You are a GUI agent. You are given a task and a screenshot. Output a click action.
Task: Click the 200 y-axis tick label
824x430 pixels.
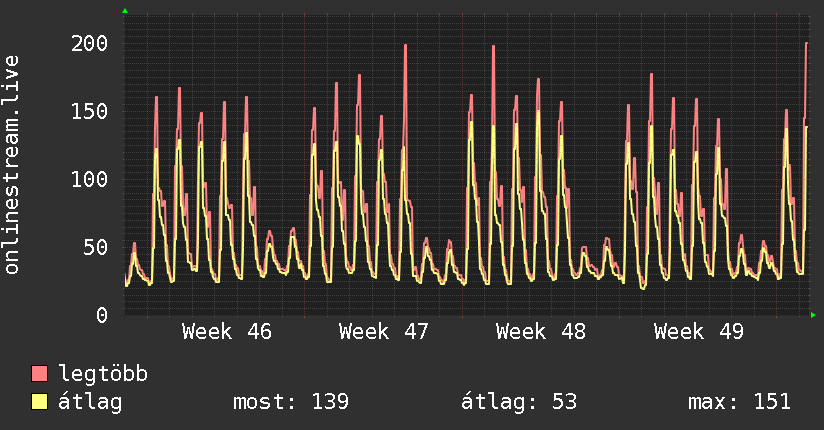89,43
